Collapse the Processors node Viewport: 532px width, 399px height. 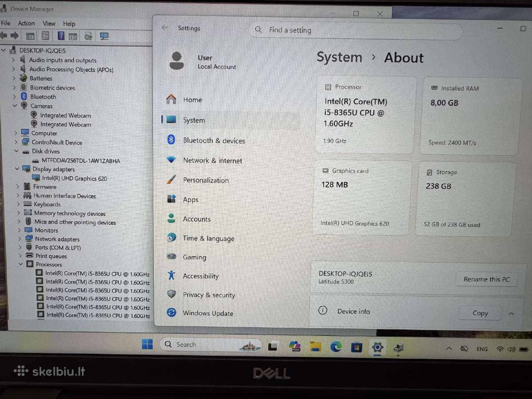click(20, 264)
